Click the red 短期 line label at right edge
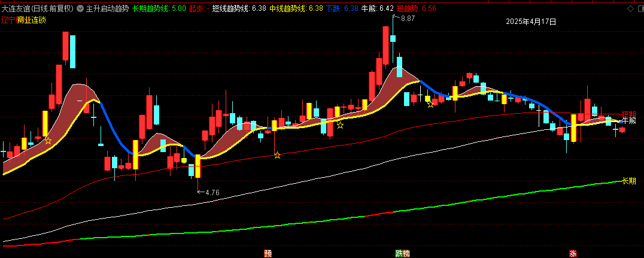 (628, 114)
